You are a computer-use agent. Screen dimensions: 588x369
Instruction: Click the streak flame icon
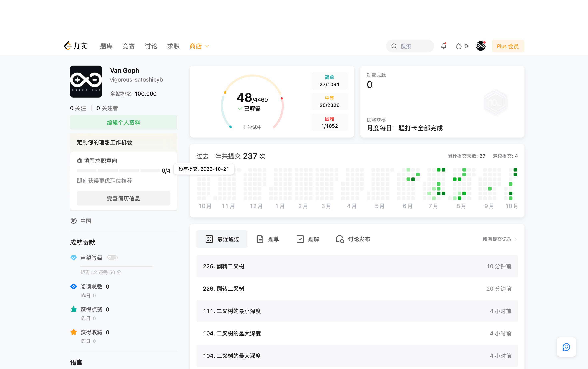(459, 46)
